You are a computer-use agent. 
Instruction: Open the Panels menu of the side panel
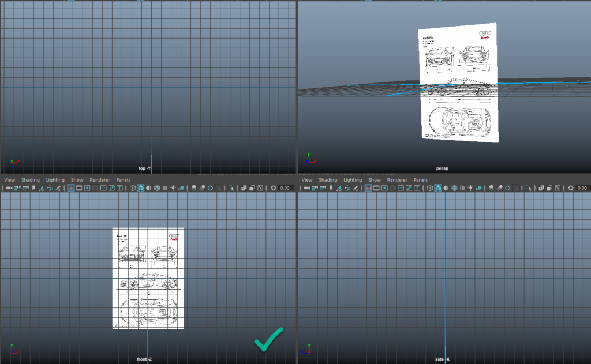pyautogui.click(x=421, y=180)
